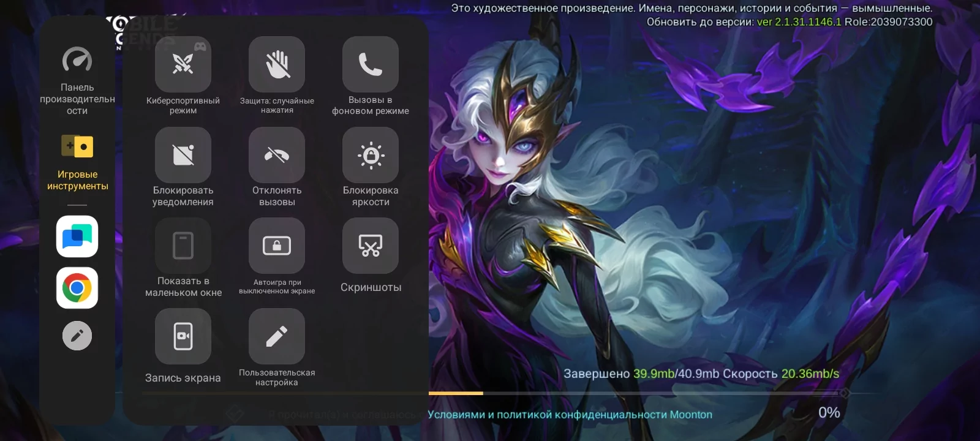Tap Показать в маленьком окне icon
980x441 pixels.
pos(183,246)
